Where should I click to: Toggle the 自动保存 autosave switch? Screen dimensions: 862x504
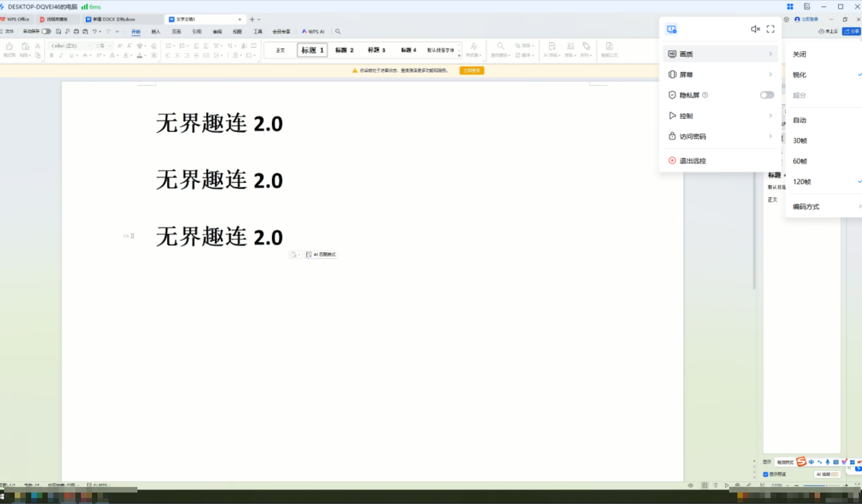click(46, 32)
